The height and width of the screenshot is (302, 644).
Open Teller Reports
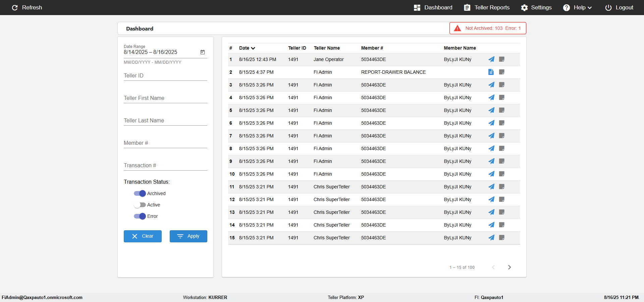[487, 7]
